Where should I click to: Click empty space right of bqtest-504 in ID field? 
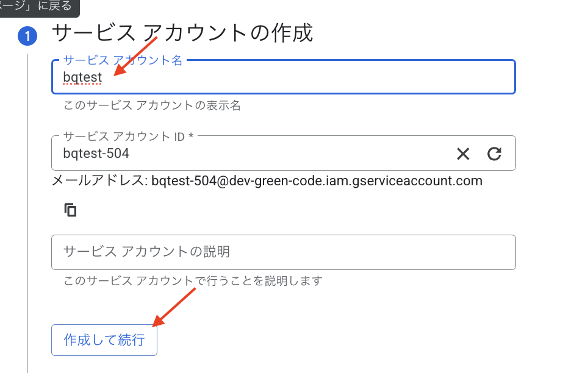[x=293, y=154]
